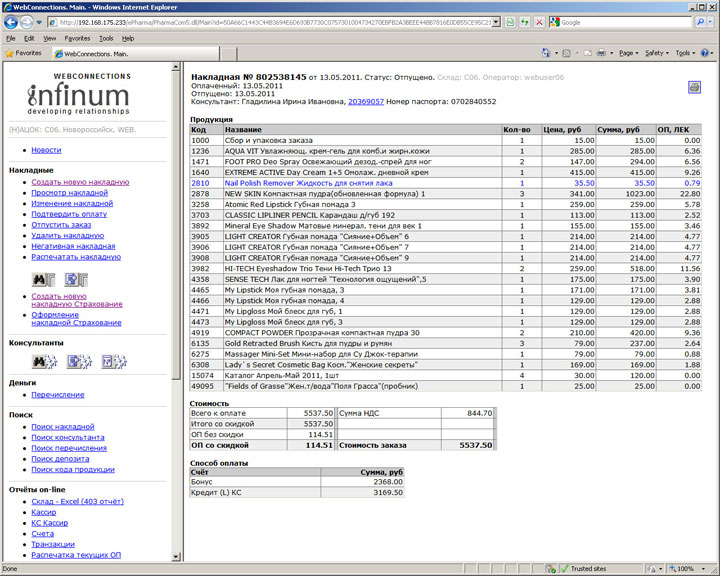Image resolution: width=720 pixels, height=576 pixels.
Task: Select the WebConnections. Main. tab
Action: tap(135, 54)
